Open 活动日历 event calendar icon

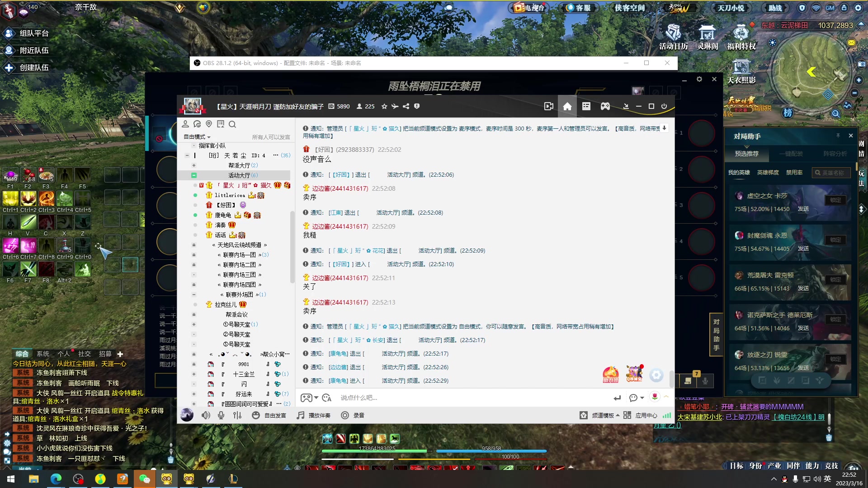pyautogui.click(x=673, y=37)
